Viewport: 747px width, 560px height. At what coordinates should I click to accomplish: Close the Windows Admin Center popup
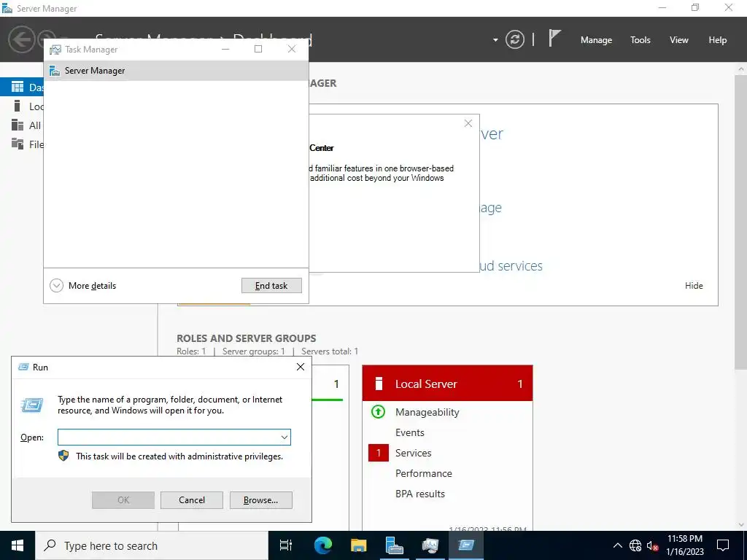(x=468, y=123)
